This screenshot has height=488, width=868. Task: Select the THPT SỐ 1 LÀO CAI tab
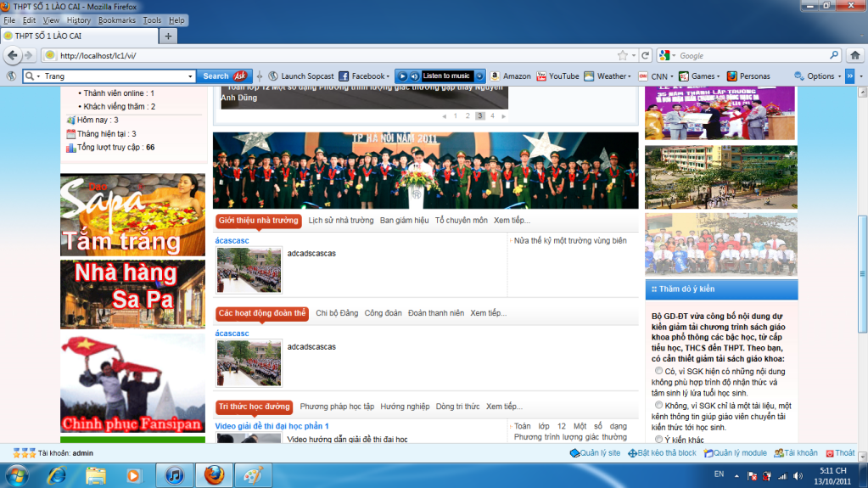pos(79,36)
